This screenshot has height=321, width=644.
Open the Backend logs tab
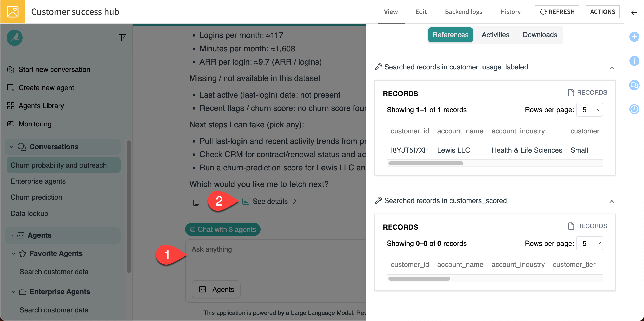(463, 12)
